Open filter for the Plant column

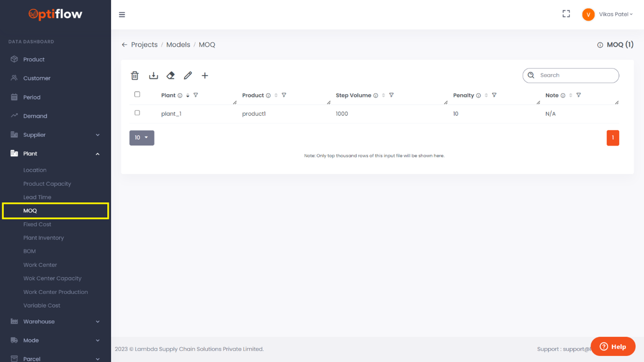coord(196,95)
